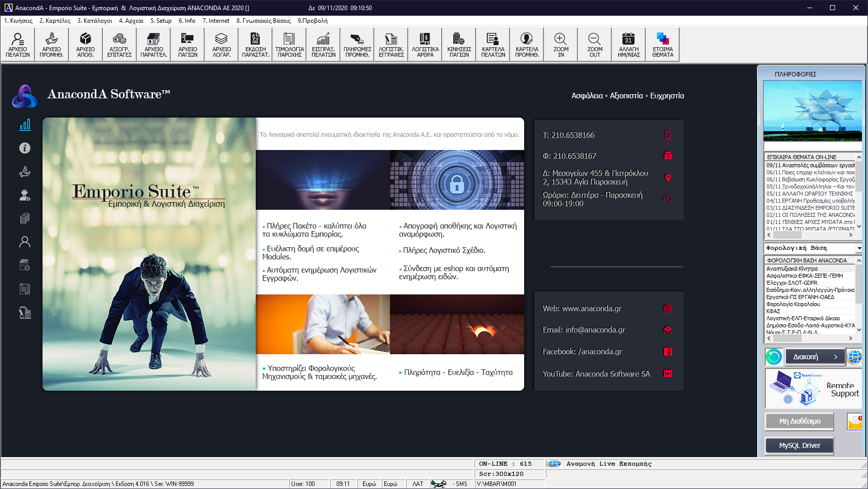Click the lined document sidebar icon

[25, 289]
